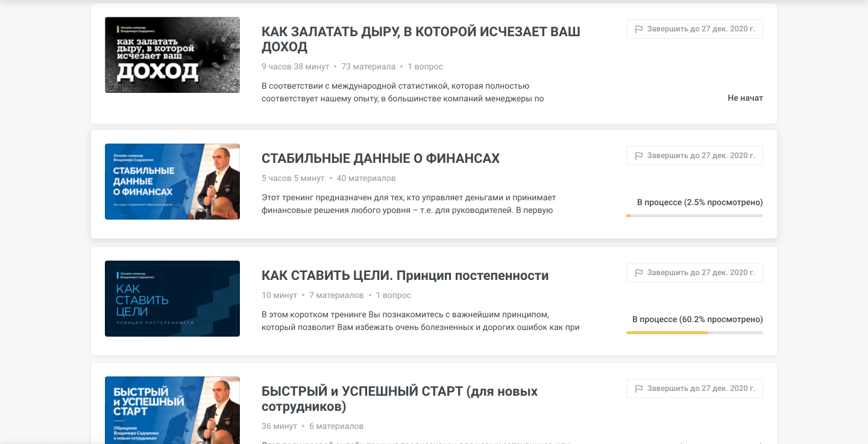Open title БЫСТРЫЙ и УСПЕШНЫЙ СТАРТ

point(400,399)
